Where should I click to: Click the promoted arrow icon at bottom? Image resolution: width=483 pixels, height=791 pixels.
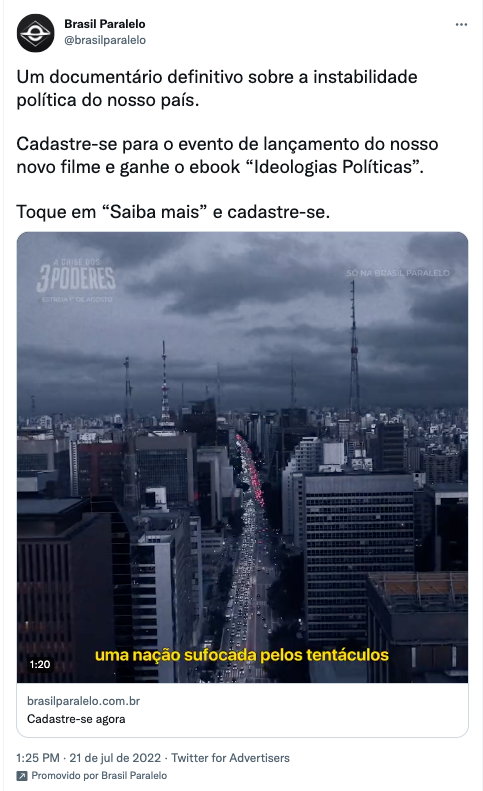(x=22, y=776)
